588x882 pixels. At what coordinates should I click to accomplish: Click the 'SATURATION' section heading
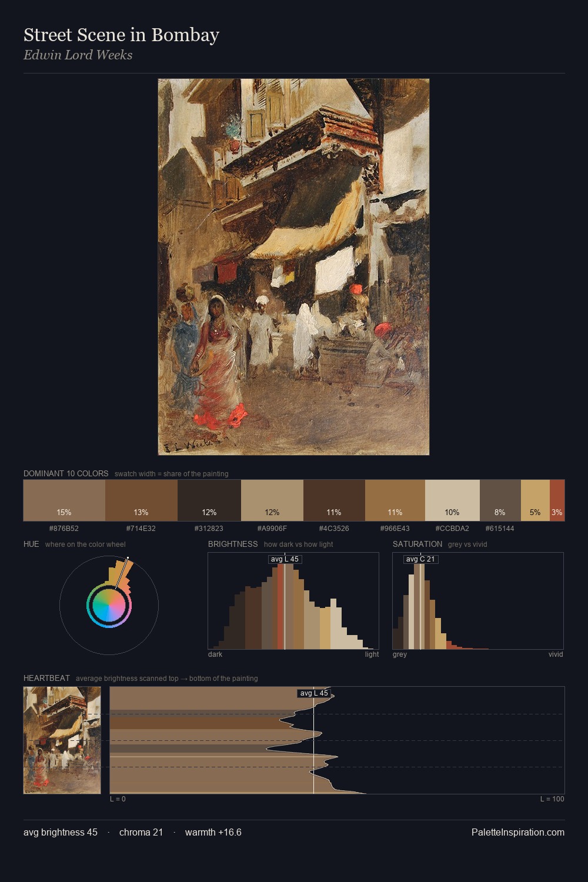[417, 544]
